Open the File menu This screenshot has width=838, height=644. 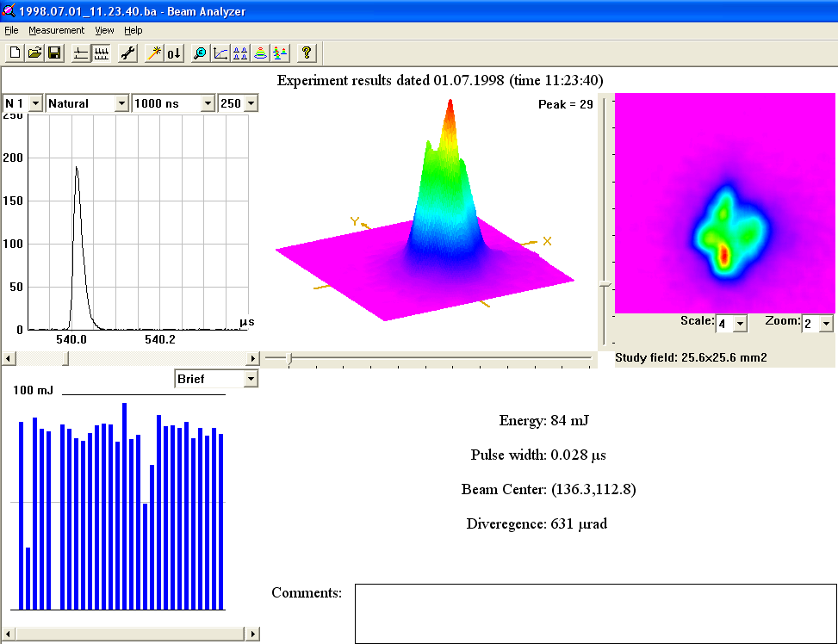coord(11,30)
